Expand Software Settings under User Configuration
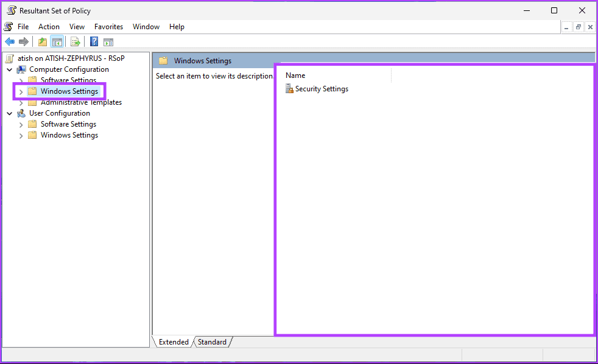Screen dimensions: 598x364 tap(21, 124)
